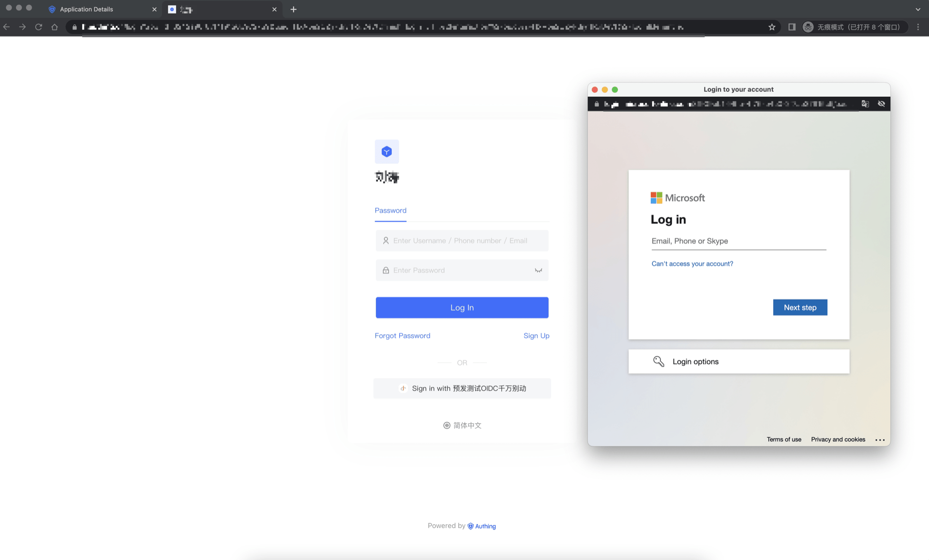The height and width of the screenshot is (560, 929).
Task: Open the 简体中文 language switcher
Action: (x=462, y=426)
